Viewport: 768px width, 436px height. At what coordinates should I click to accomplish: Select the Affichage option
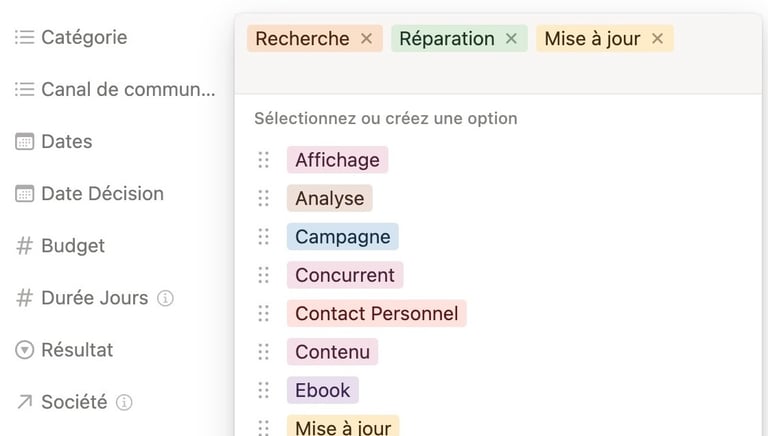tap(337, 160)
